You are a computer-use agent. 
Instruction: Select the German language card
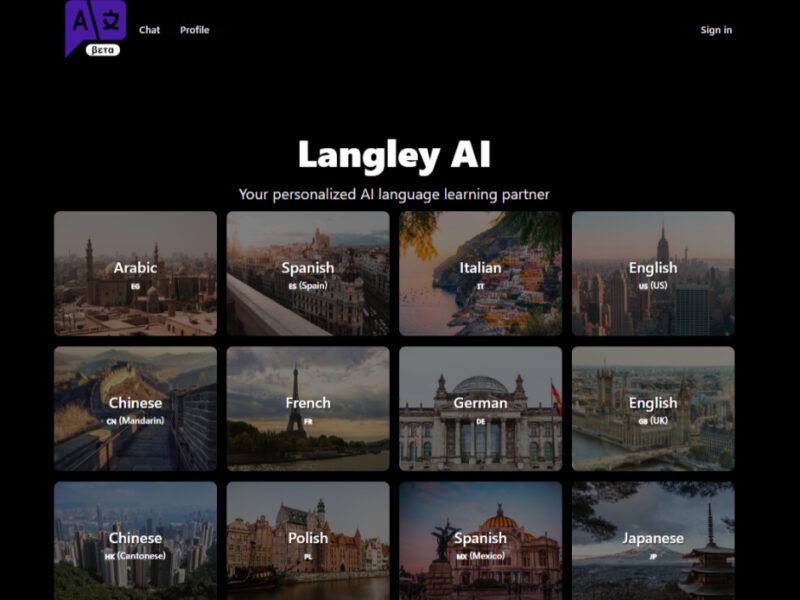click(x=480, y=408)
